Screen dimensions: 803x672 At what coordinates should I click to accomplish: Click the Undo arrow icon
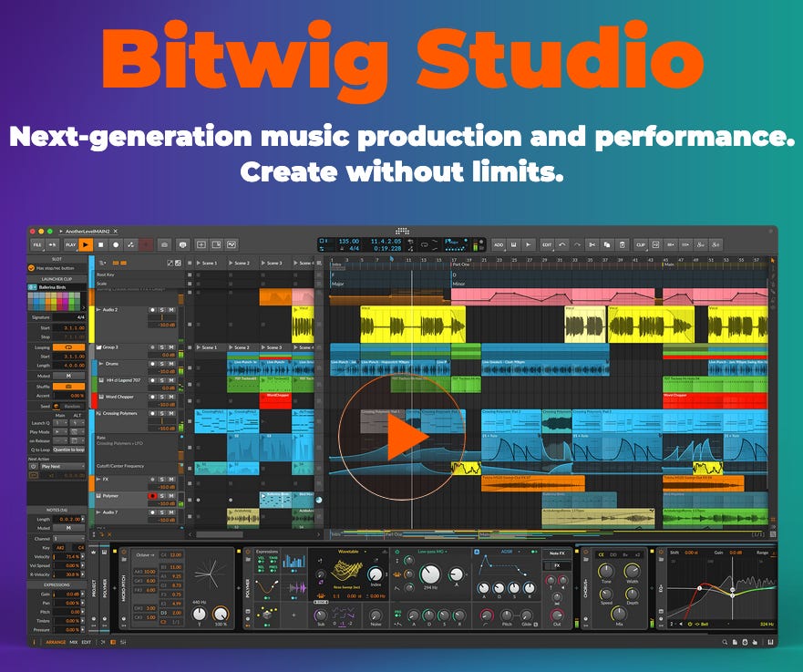562,245
